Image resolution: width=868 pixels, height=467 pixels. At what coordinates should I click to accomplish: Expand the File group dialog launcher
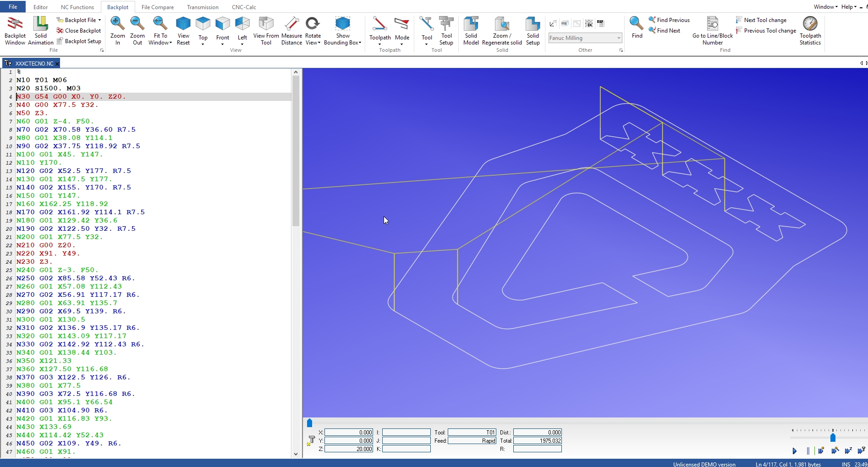pos(102,50)
